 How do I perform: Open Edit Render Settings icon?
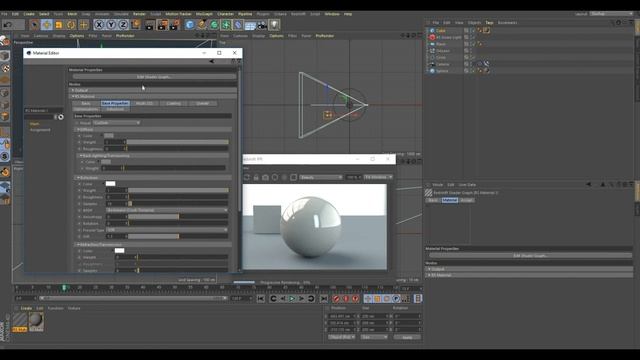click(x=174, y=25)
